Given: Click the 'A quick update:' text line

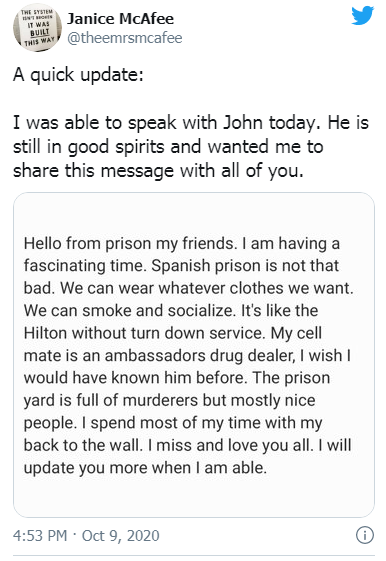Looking at the screenshot, I should pyautogui.click(x=78, y=75).
